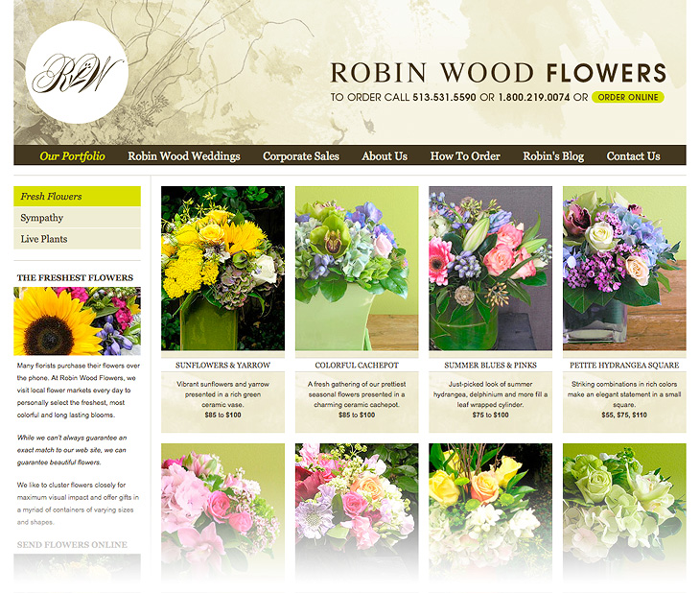Select Fresh Flowers sidebar category
This screenshot has width=700, height=593.
coord(77,197)
